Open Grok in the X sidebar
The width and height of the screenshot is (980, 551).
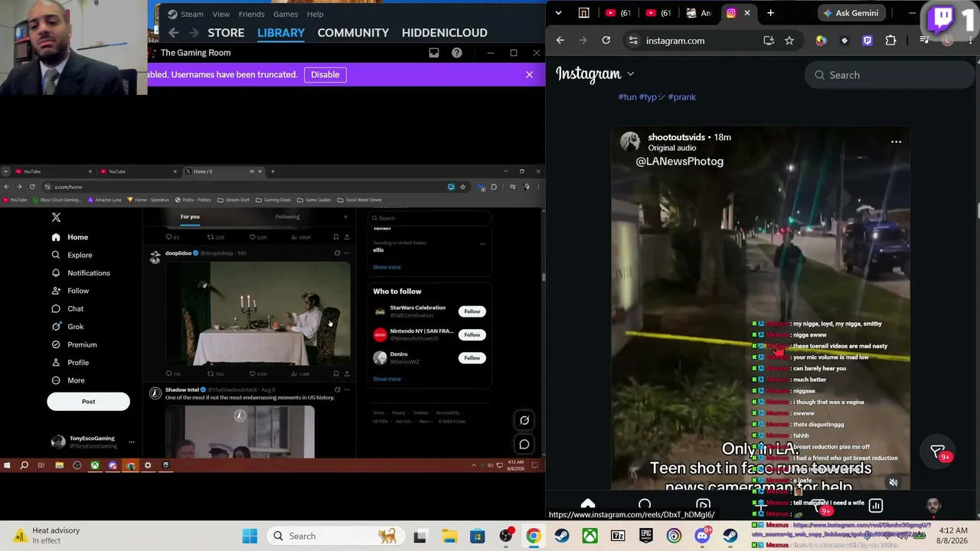67,327
